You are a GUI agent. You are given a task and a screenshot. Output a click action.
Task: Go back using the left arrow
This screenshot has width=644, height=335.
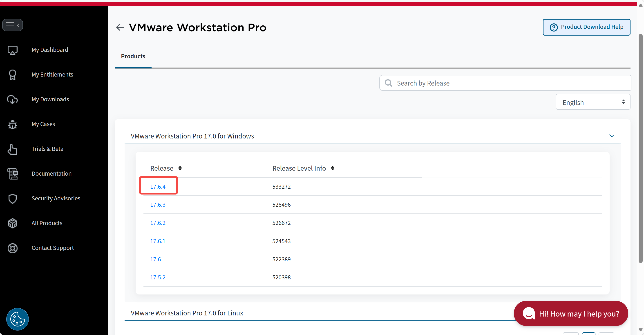120,27
